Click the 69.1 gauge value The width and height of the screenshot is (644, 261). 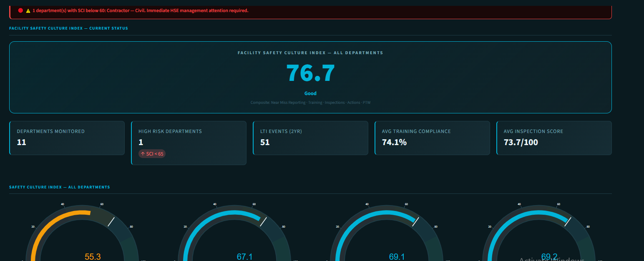[397, 257]
